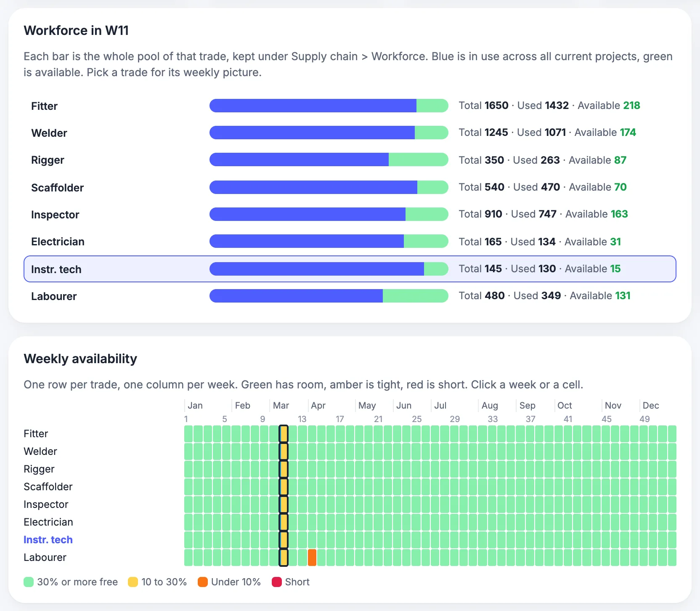This screenshot has width=700, height=611.
Task: Click 'Total 1245' in the Welder row
Action: click(483, 133)
